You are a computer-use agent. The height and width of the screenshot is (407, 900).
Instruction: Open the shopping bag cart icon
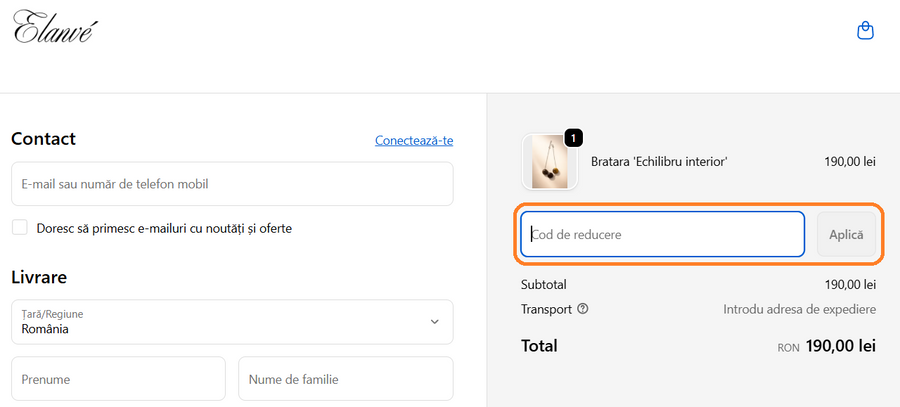866,31
